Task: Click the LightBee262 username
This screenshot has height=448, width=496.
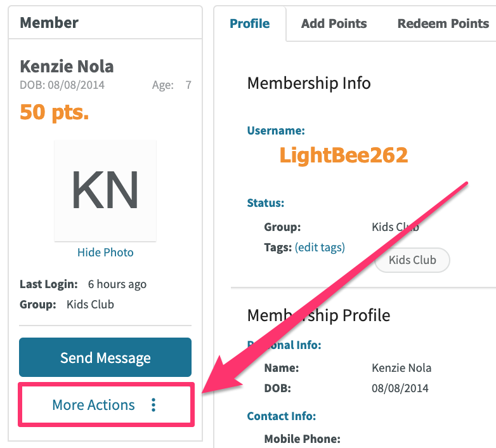Action: click(x=344, y=155)
